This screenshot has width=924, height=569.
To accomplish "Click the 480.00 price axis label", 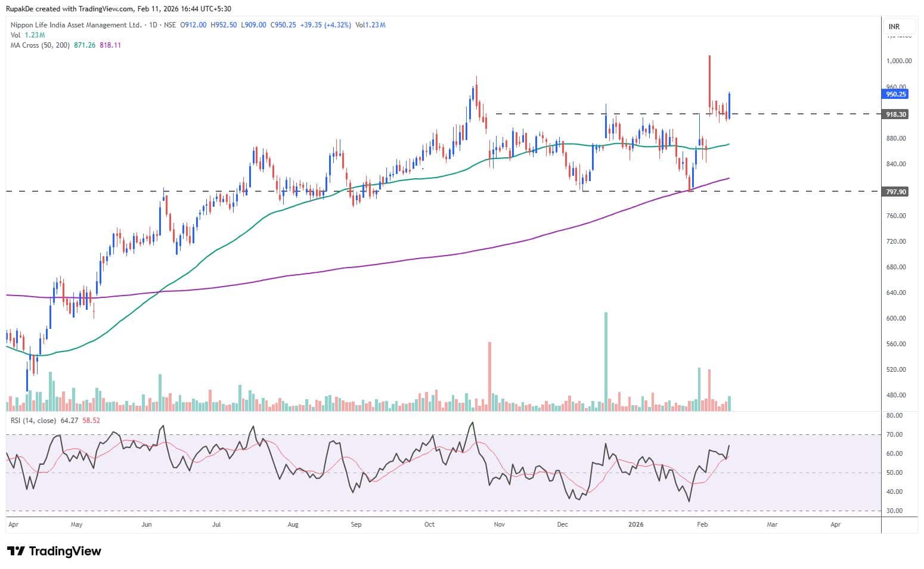I will click(896, 395).
